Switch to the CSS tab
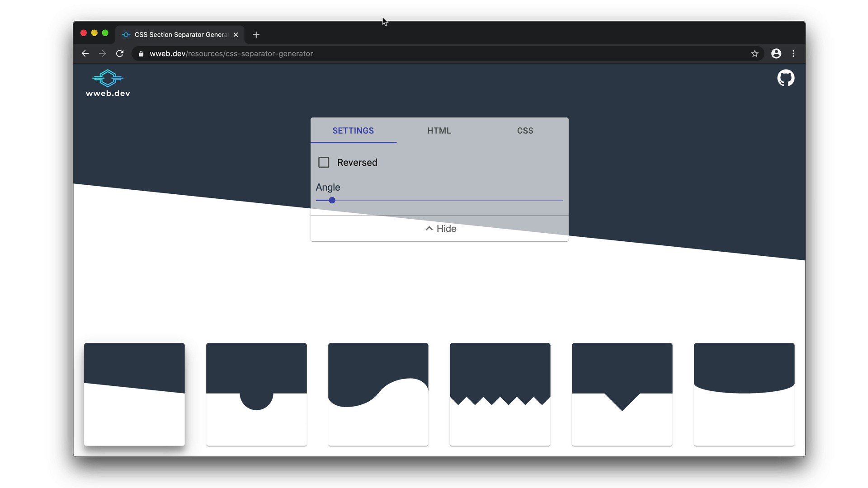Image resolution: width=868 pixels, height=488 pixels. click(525, 131)
